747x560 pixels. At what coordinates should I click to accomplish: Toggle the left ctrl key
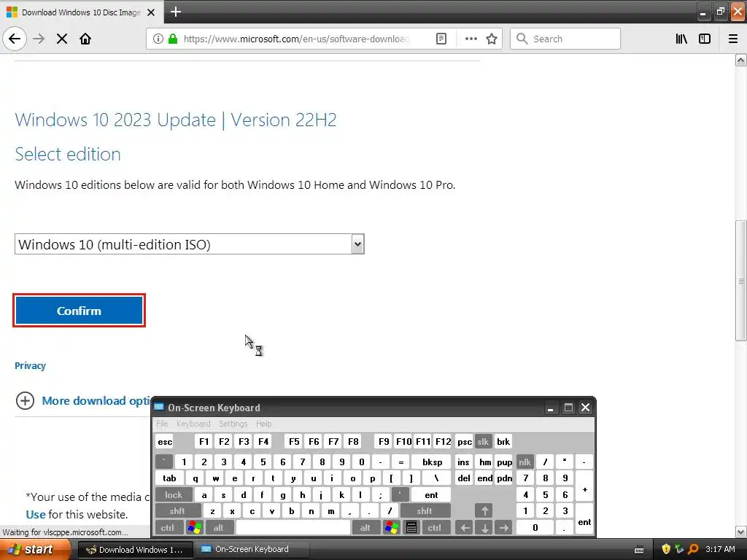(x=169, y=528)
